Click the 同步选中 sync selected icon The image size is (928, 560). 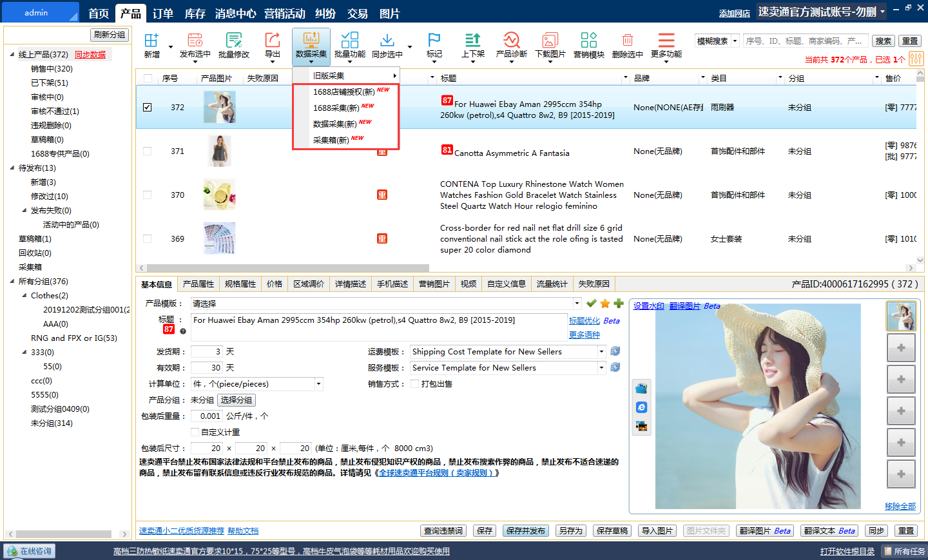click(387, 40)
